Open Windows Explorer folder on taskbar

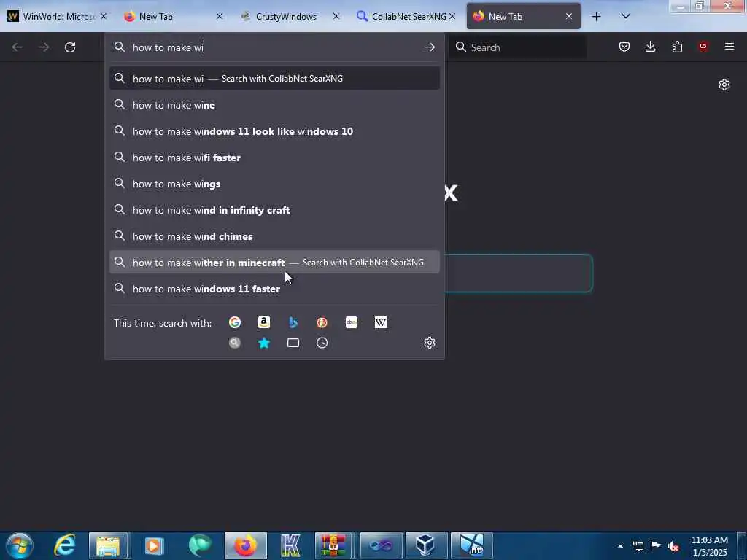108,545
